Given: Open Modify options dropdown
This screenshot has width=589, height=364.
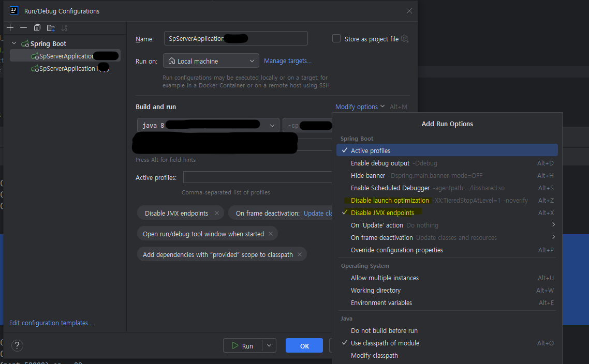Looking at the screenshot, I should pyautogui.click(x=360, y=107).
